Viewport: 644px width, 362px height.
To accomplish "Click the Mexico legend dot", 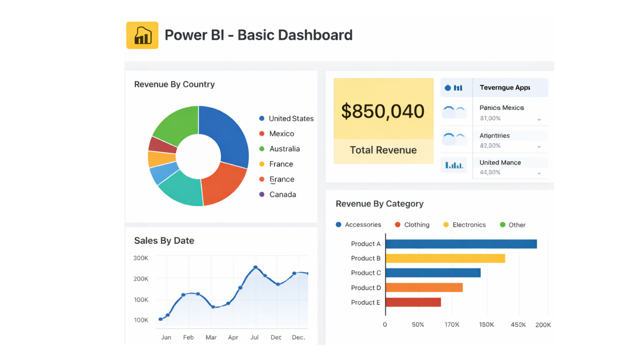I will pos(262,133).
